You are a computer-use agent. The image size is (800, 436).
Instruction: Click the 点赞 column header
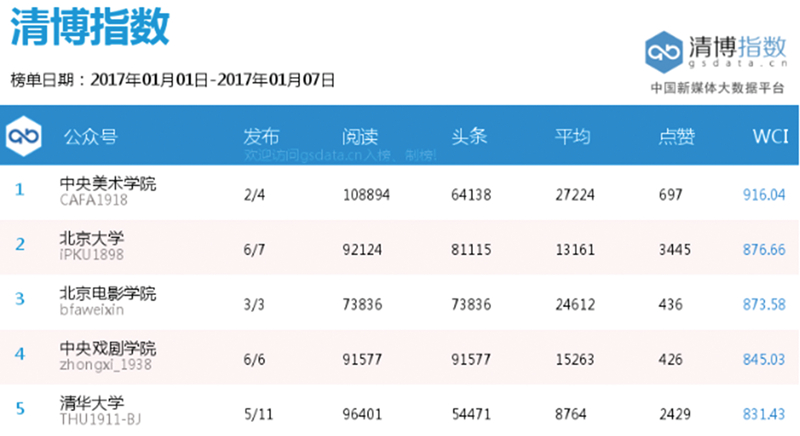click(677, 136)
